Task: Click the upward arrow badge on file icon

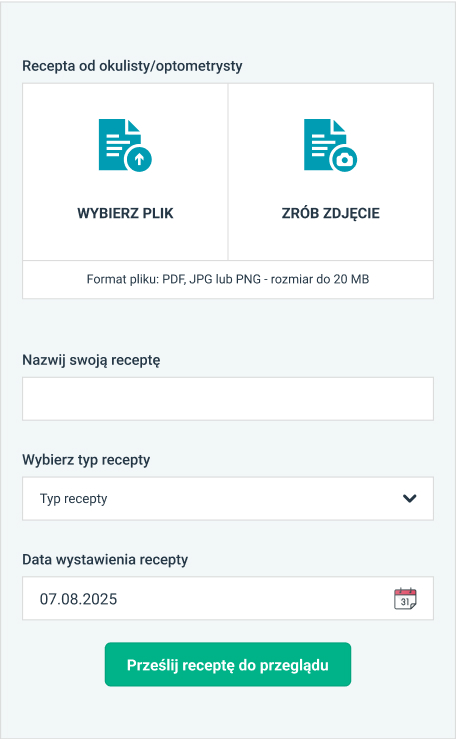Action: click(x=139, y=159)
